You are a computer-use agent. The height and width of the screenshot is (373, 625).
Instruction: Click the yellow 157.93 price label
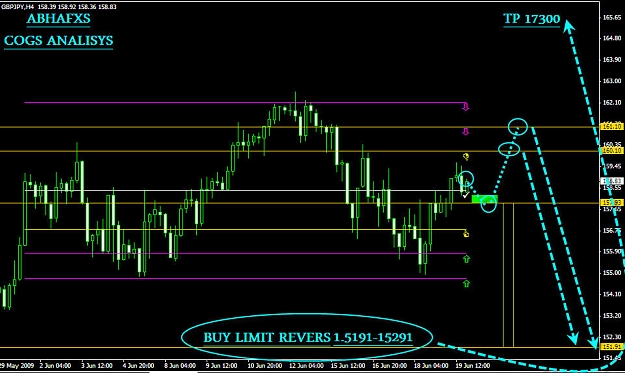point(612,203)
